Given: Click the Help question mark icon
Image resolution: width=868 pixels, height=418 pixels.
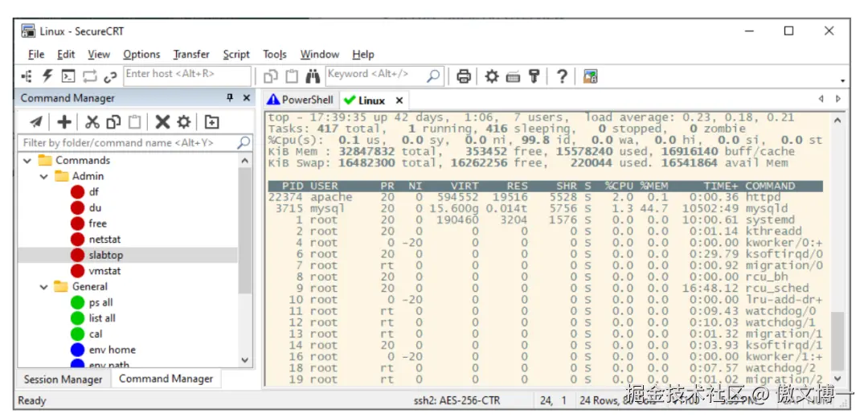Looking at the screenshot, I should [562, 76].
